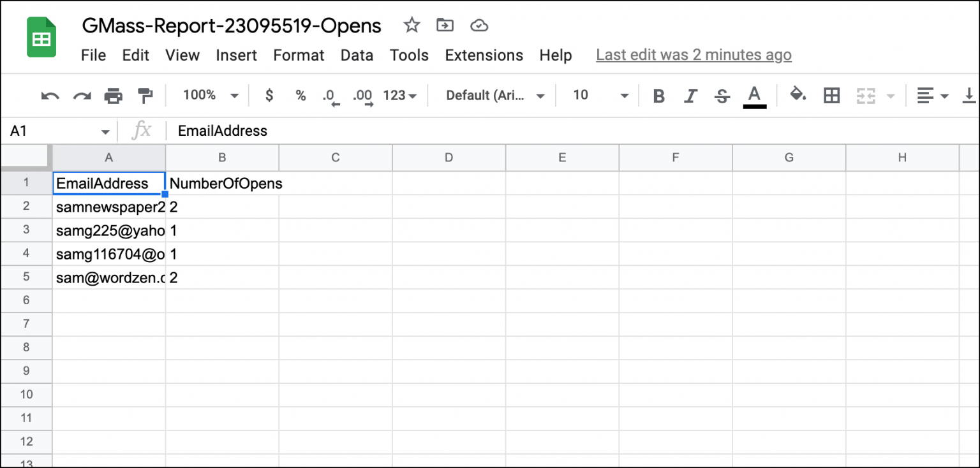Open the Borders tool
980x468 pixels.
coord(831,95)
